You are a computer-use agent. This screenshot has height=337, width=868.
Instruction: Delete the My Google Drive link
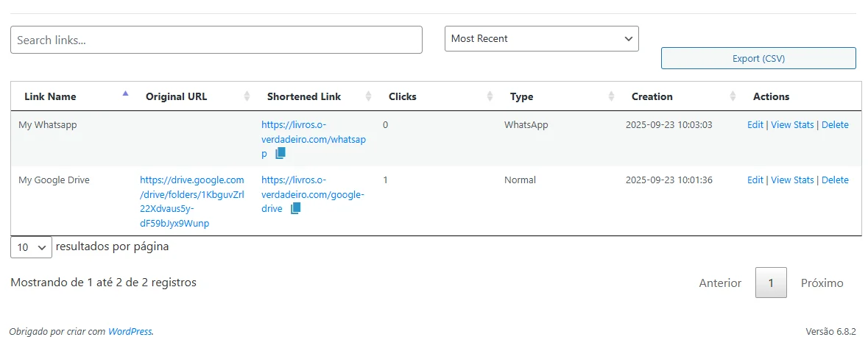pyautogui.click(x=835, y=180)
